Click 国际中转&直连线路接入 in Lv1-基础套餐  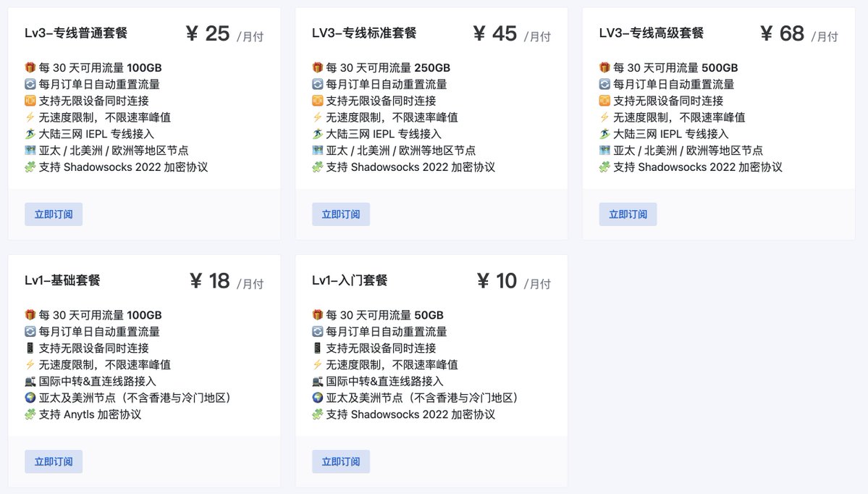[x=98, y=381]
